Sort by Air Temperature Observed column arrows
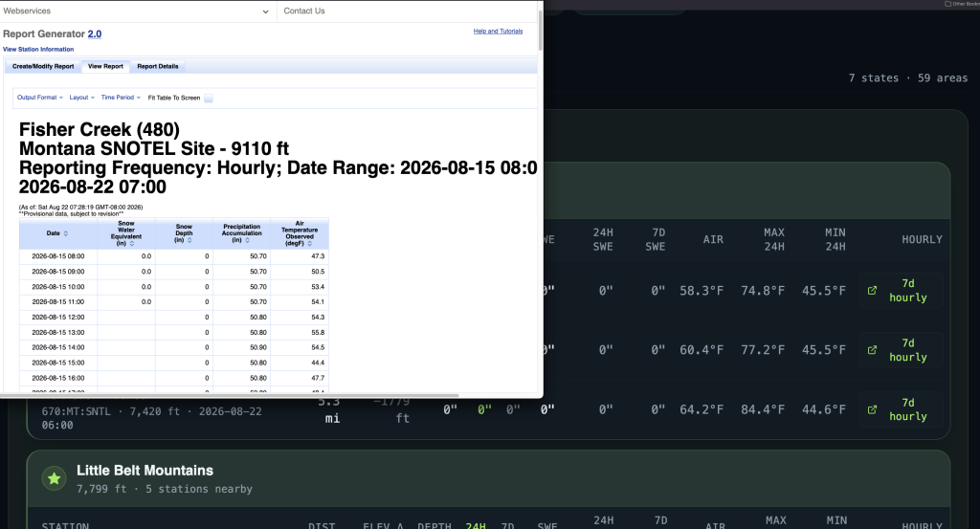The height and width of the screenshot is (529, 980). point(309,244)
